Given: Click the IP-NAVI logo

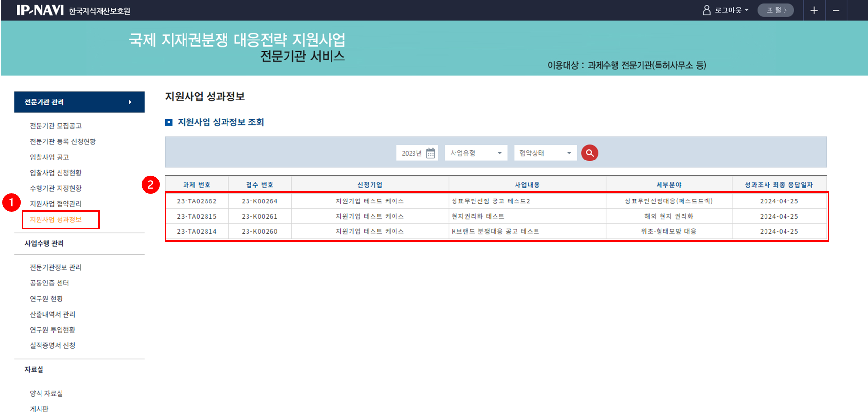Looking at the screenshot, I should (x=40, y=10).
